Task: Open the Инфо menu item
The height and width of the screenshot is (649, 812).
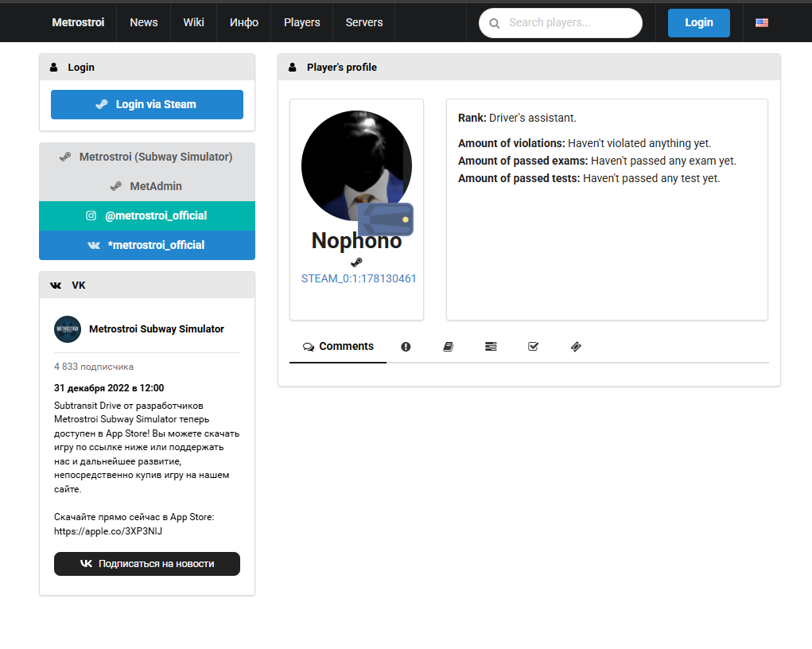Action: click(244, 22)
